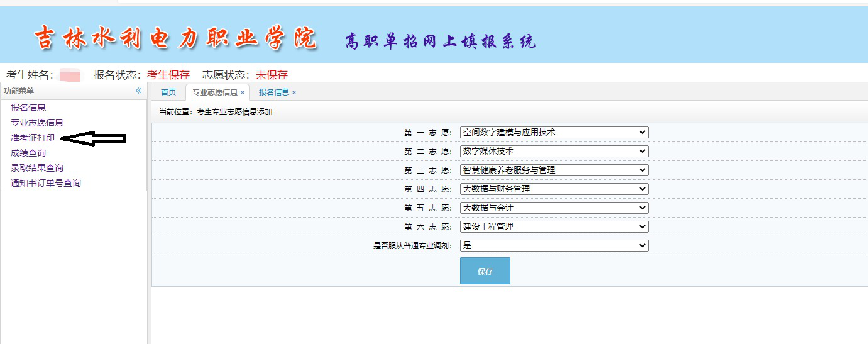Open 成绩查询 menu entry
The height and width of the screenshot is (344, 868).
[x=28, y=153]
